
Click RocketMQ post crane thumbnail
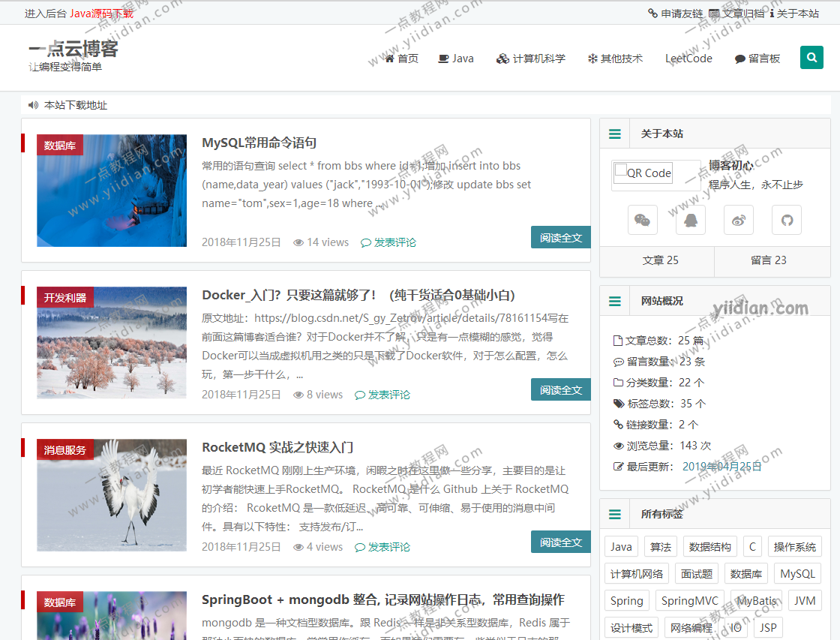point(112,495)
